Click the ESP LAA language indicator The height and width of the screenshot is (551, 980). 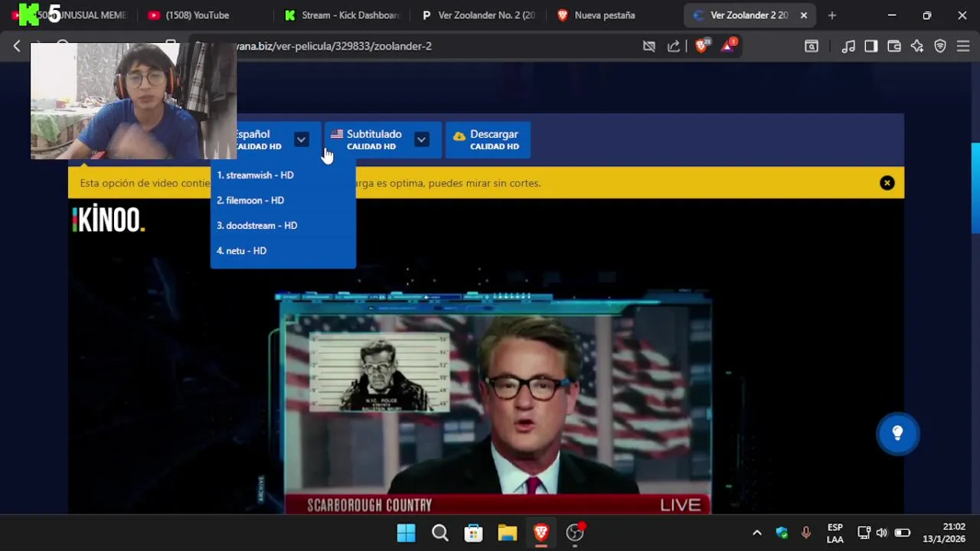coord(835,533)
